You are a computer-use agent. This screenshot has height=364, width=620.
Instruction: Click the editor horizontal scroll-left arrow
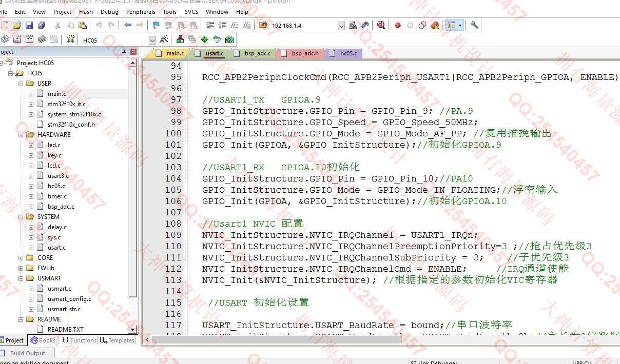pyautogui.click(x=147, y=339)
